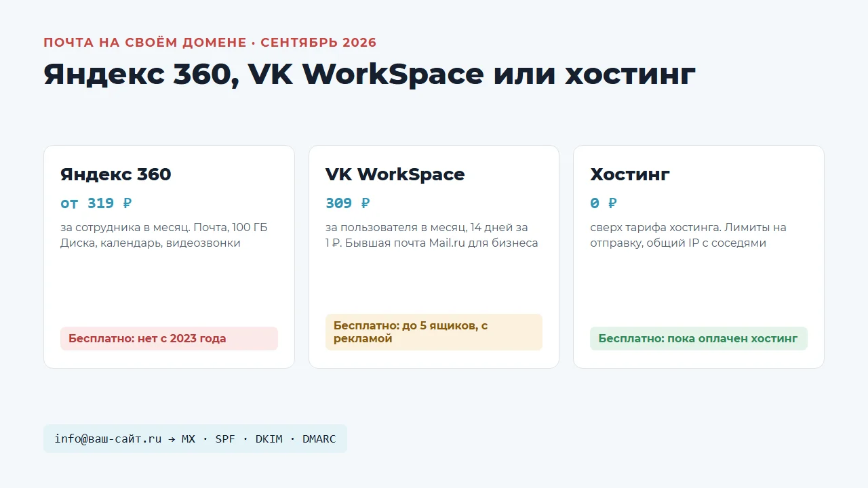Click the header line "Почта на своём домене · Сентябрь 2026"
The image size is (868, 488).
[x=210, y=43]
